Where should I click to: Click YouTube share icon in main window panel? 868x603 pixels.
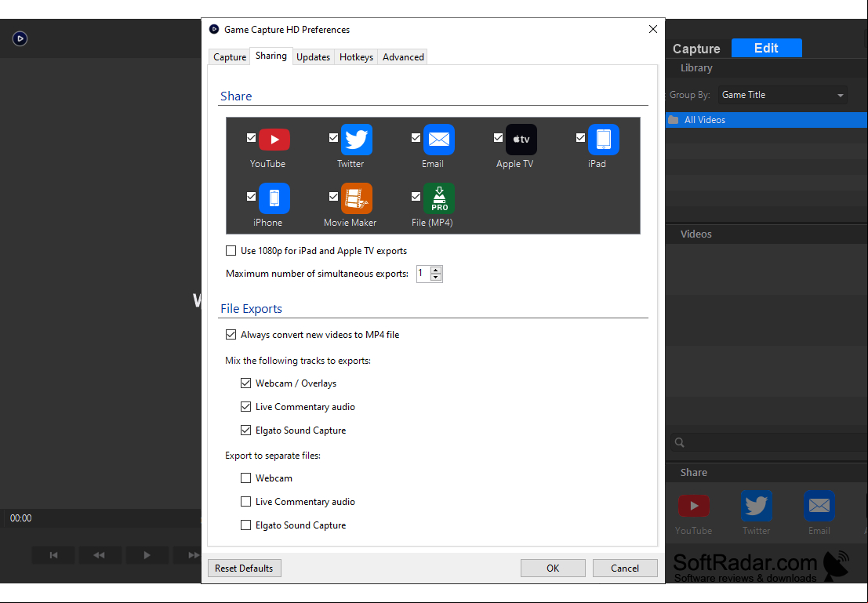(x=694, y=506)
